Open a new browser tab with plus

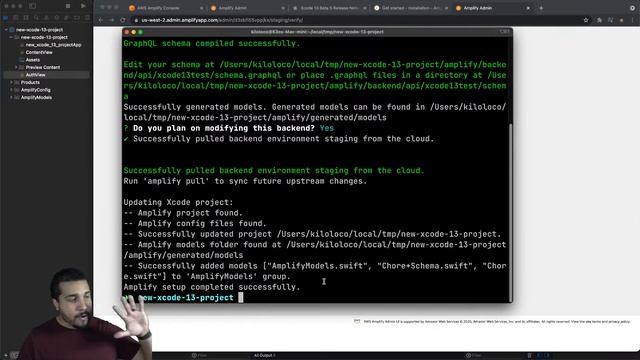pyautogui.click(x=541, y=8)
